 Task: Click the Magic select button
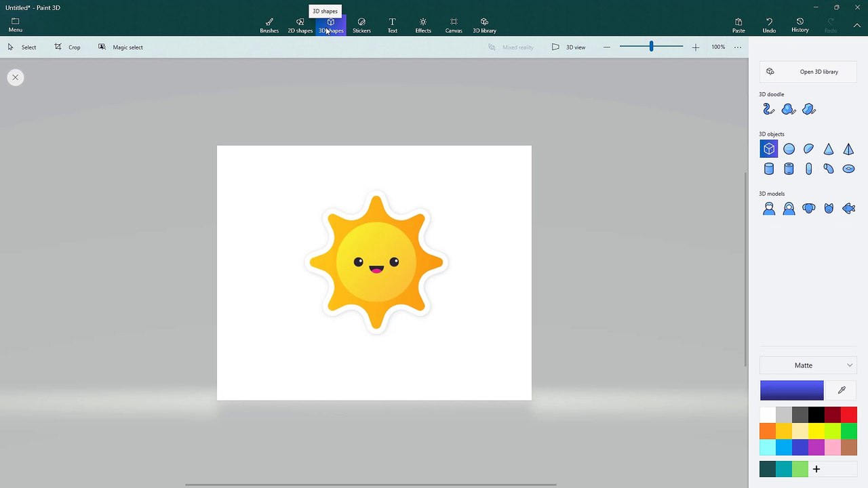click(121, 47)
